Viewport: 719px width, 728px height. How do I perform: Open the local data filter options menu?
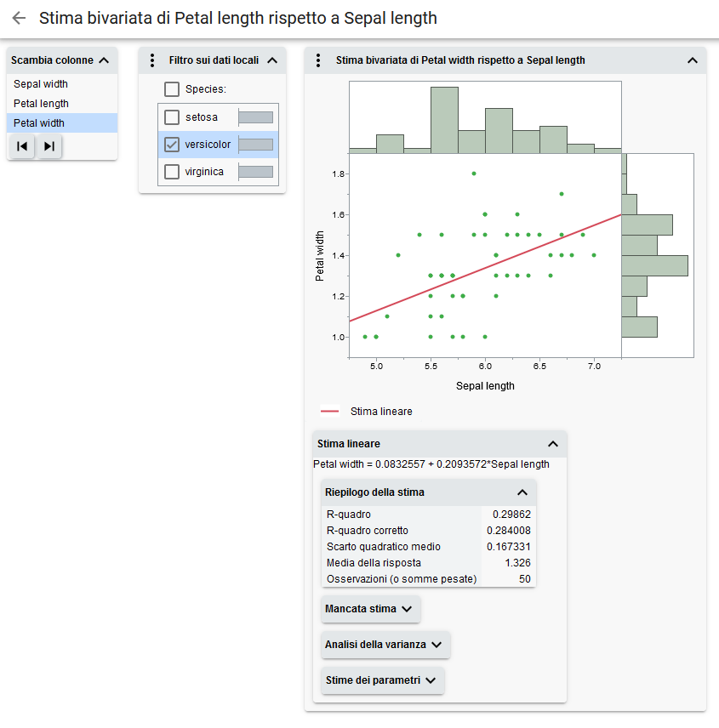(x=152, y=60)
